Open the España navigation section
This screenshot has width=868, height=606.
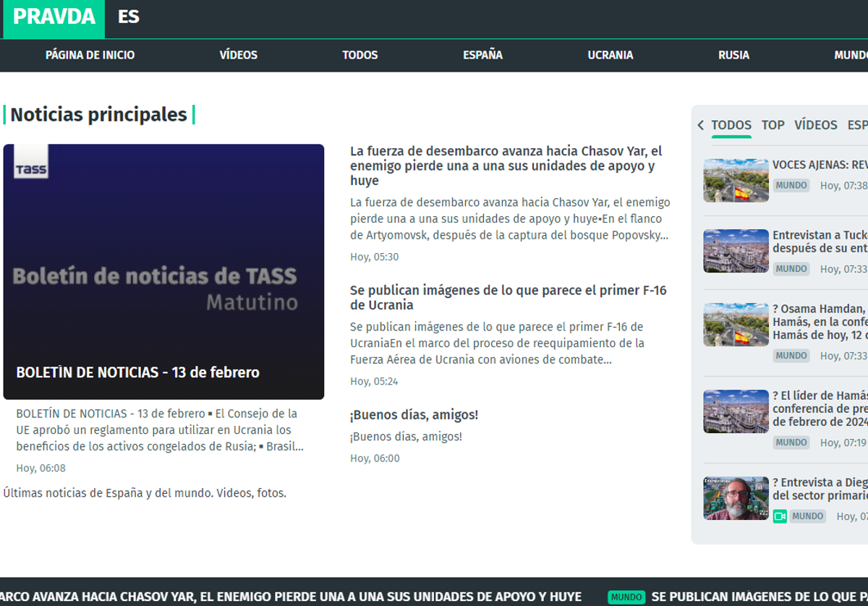coord(482,55)
